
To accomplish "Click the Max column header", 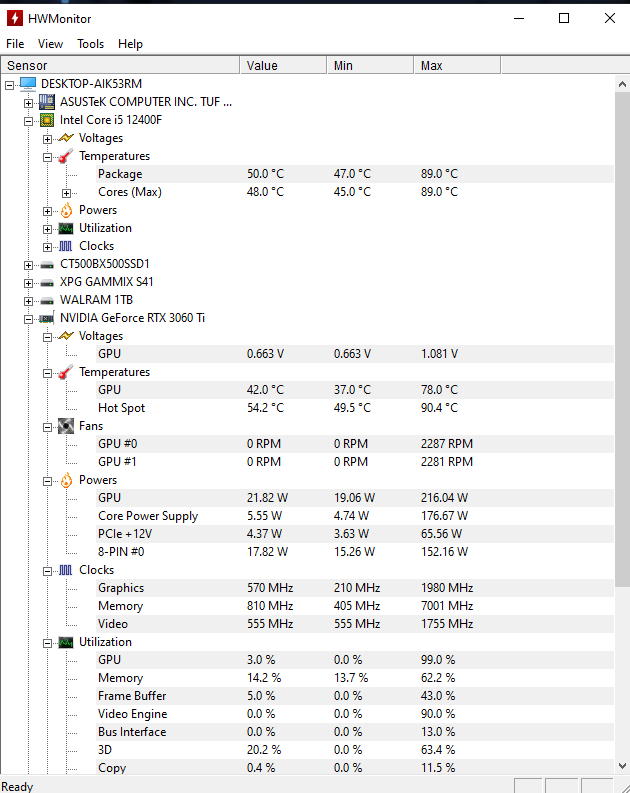I will click(458, 66).
